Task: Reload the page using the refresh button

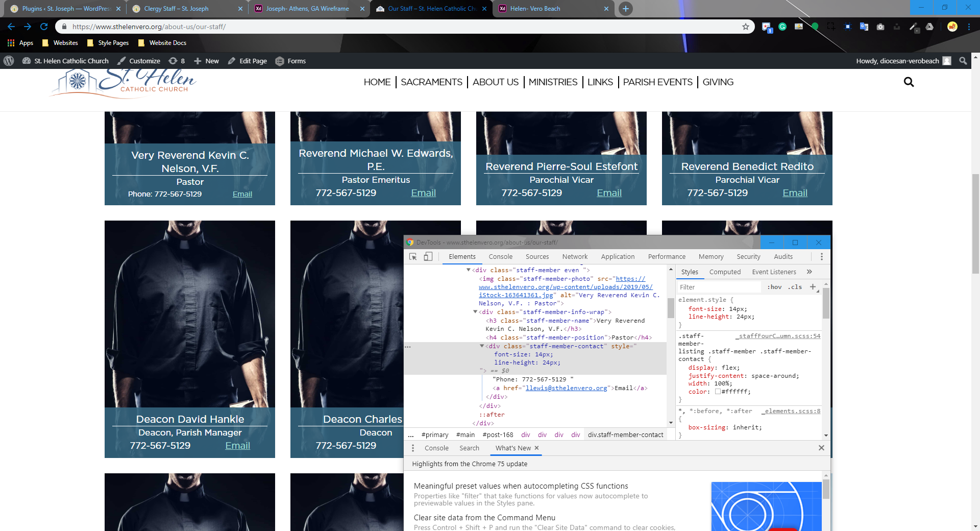Action: 44,27
